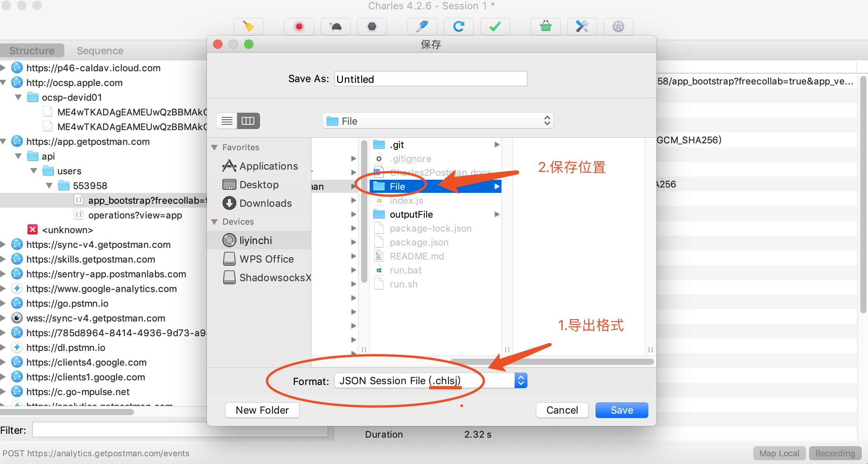
Task: Switch to the Sequence tab
Action: (100, 51)
